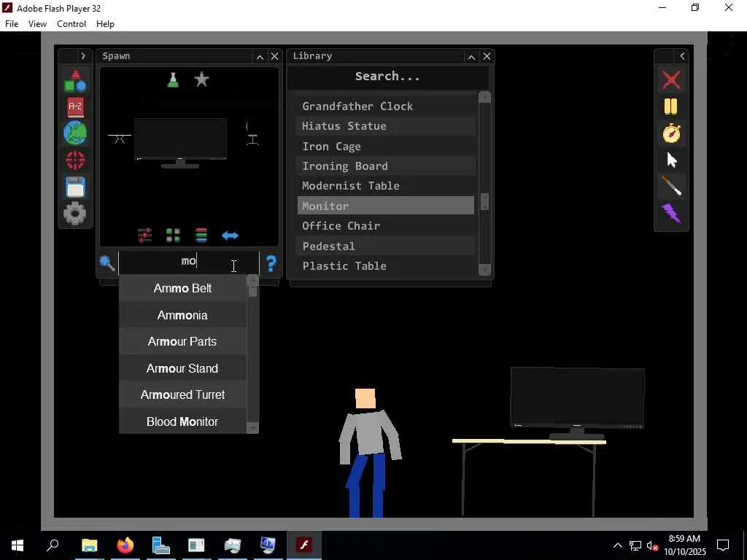The image size is (747, 560).
Task: Click the blue double arrow flip icon
Action: pos(230,236)
